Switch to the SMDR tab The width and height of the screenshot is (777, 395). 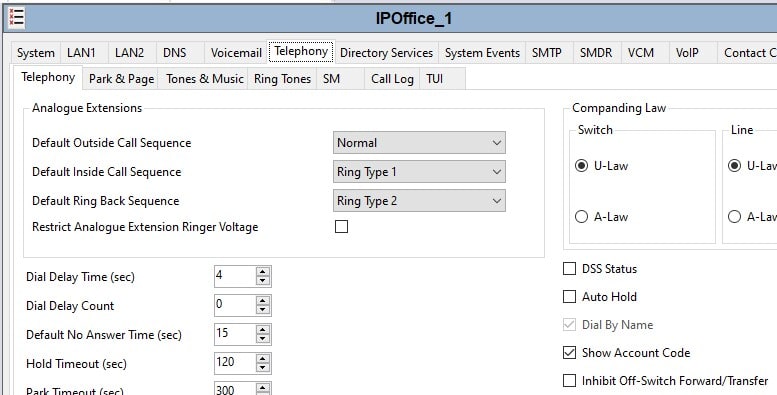coord(596,53)
